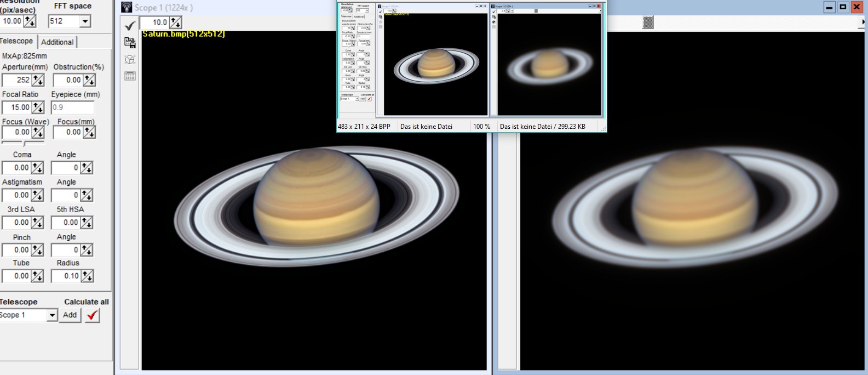Click the Radius 0.10 input field
Viewport: 868px width, 375px height.
(66, 276)
